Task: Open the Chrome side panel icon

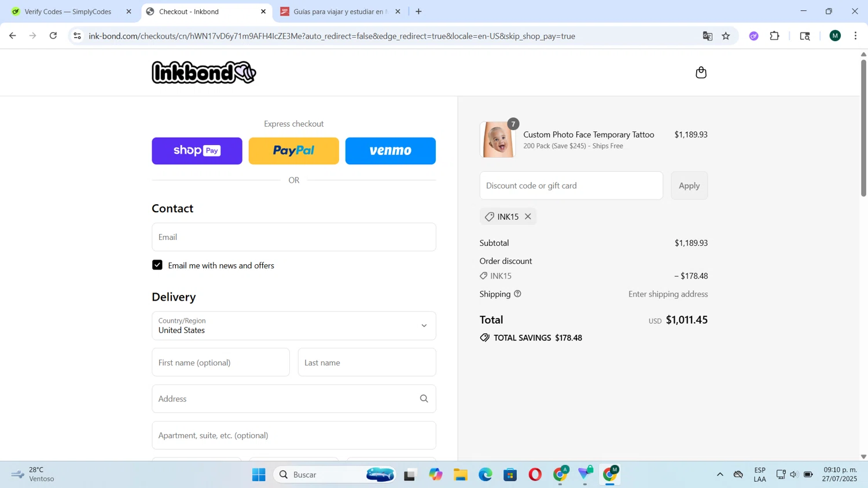Action: pos(804,36)
